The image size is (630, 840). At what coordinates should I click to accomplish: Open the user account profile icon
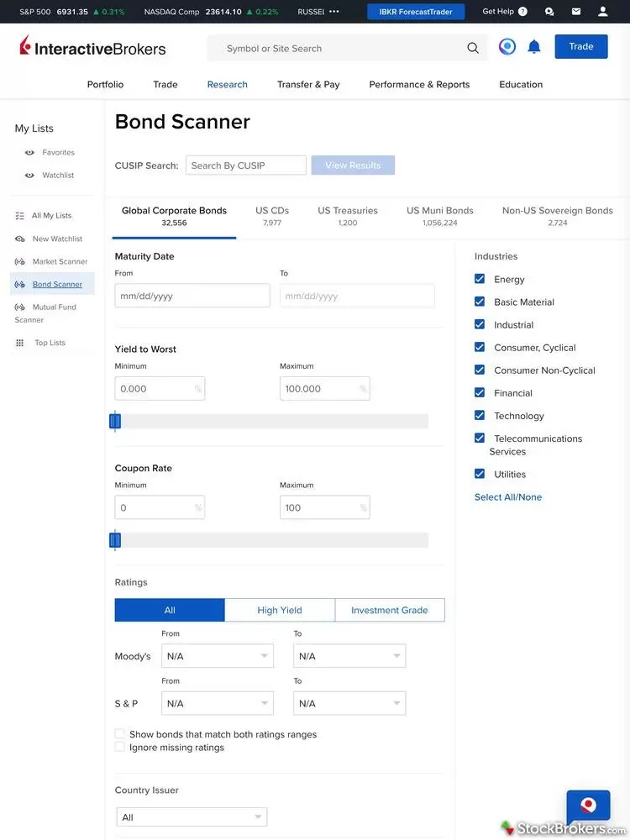[x=602, y=11]
